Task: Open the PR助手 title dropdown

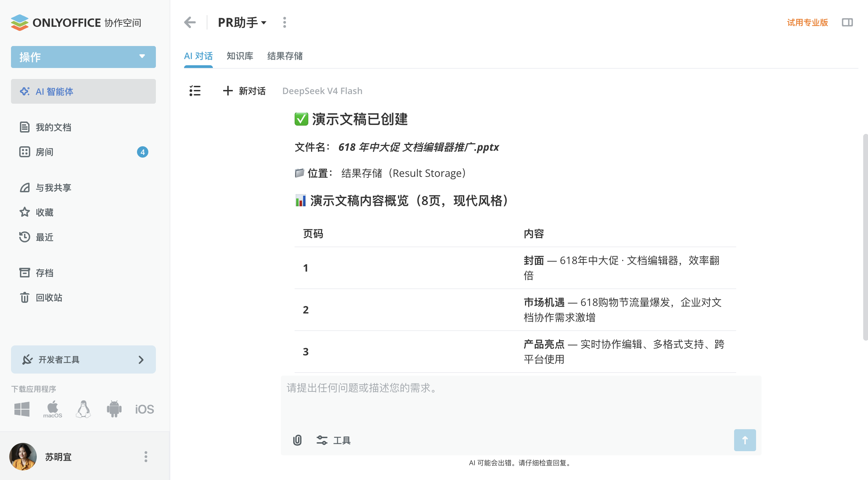Action: [242, 23]
